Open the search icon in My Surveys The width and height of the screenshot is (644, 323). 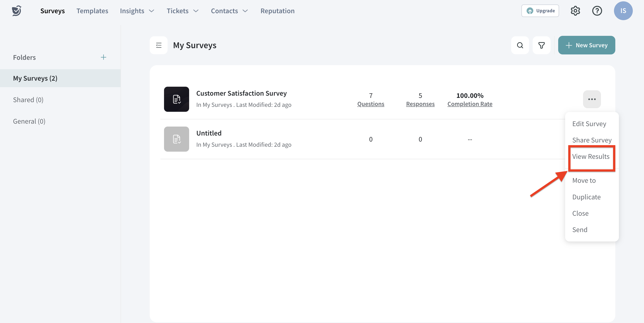(520, 45)
